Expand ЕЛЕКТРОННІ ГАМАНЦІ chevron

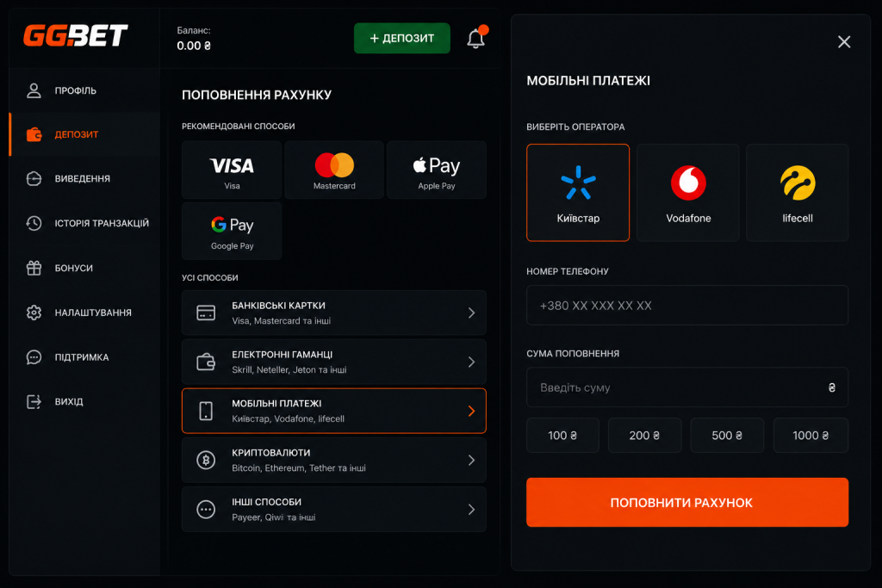(471, 362)
